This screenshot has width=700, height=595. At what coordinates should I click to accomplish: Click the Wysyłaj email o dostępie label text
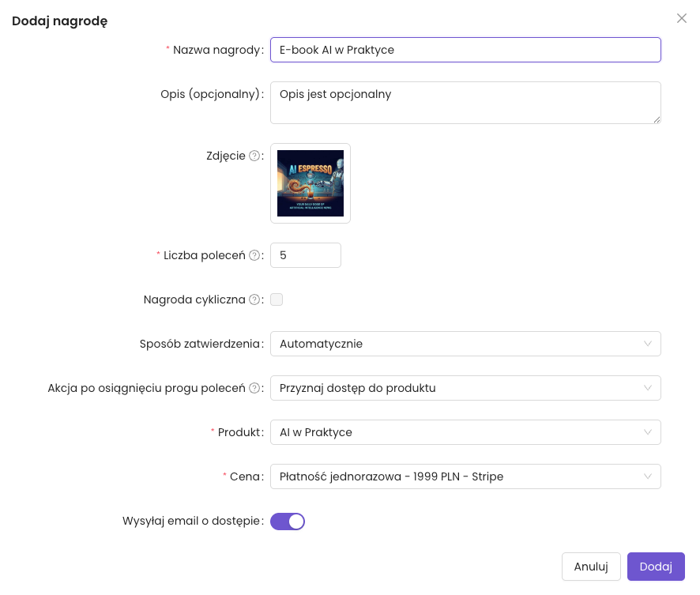click(x=190, y=522)
